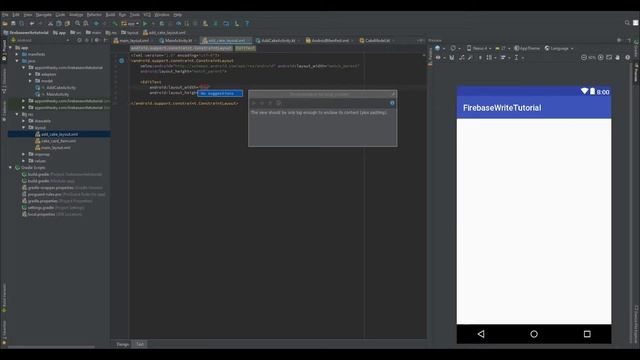Collapse the app module node
The width and height of the screenshot is (640, 360).
click(10, 48)
